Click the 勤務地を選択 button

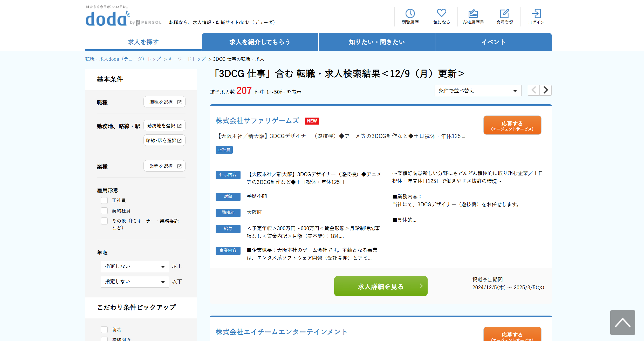pyautogui.click(x=165, y=126)
